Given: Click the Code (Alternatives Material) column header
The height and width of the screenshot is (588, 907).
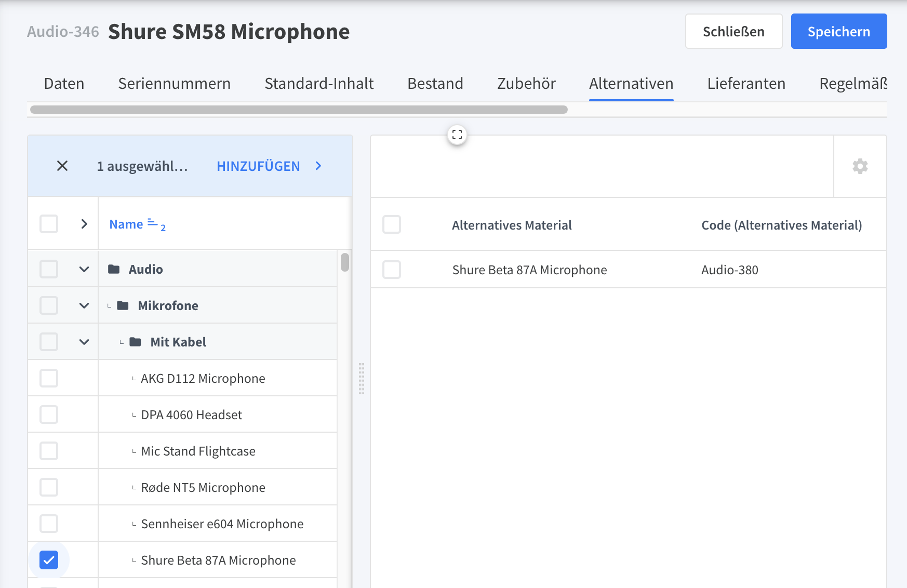Looking at the screenshot, I should coord(782,225).
